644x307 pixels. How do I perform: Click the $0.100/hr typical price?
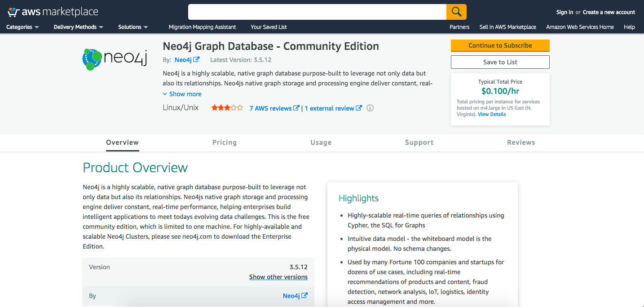(500, 91)
